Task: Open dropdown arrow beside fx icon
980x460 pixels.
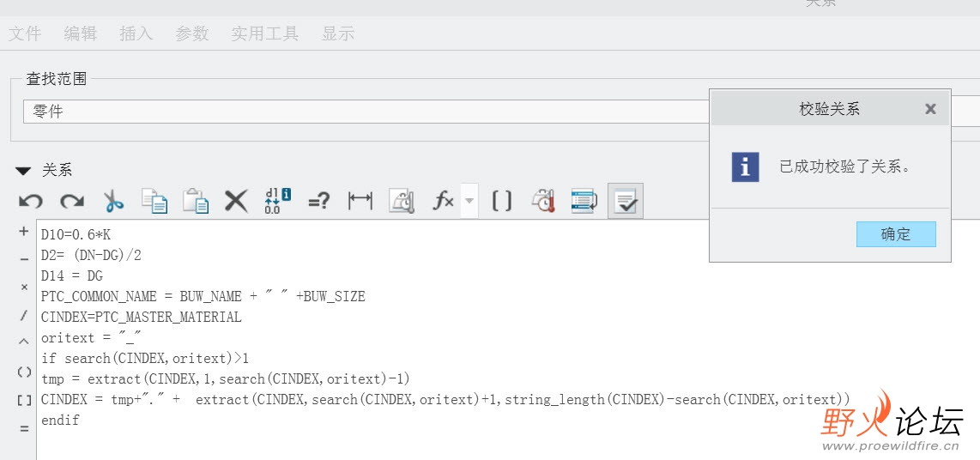Action: pyautogui.click(x=469, y=201)
